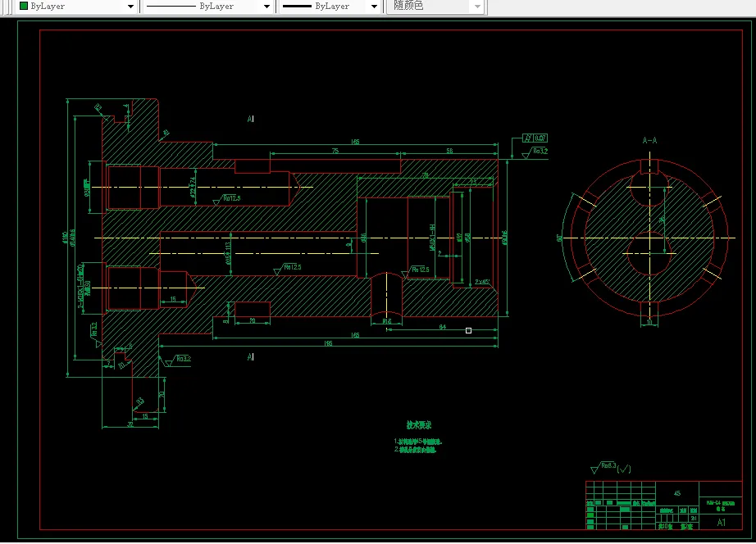Click the small square pick-box cursor
756x544 pixels.
coord(468,330)
